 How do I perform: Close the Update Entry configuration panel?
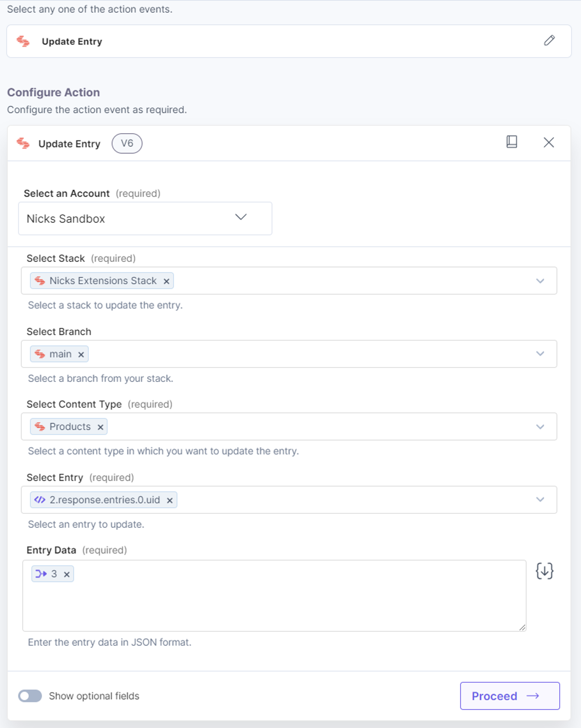pos(549,142)
